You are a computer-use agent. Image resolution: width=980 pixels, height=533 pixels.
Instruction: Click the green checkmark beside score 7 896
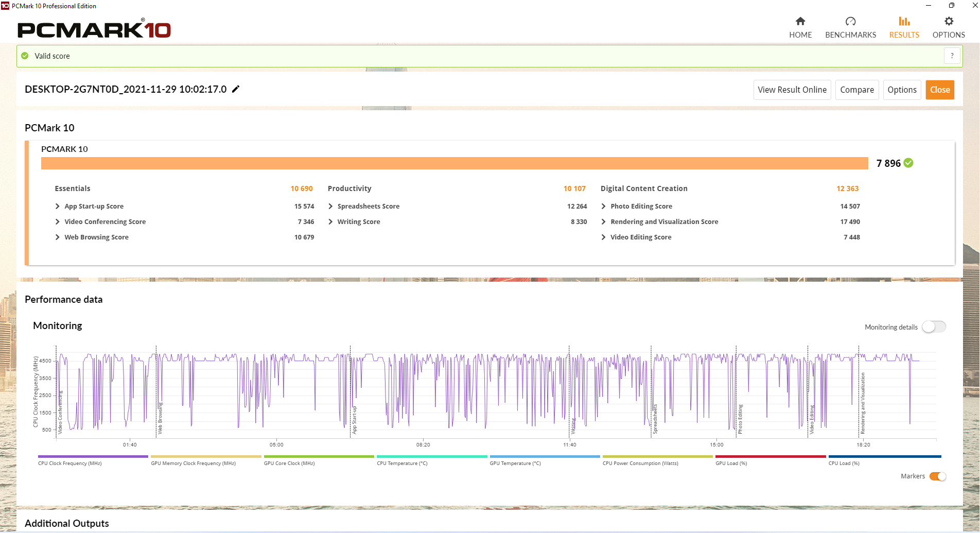click(908, 163)
